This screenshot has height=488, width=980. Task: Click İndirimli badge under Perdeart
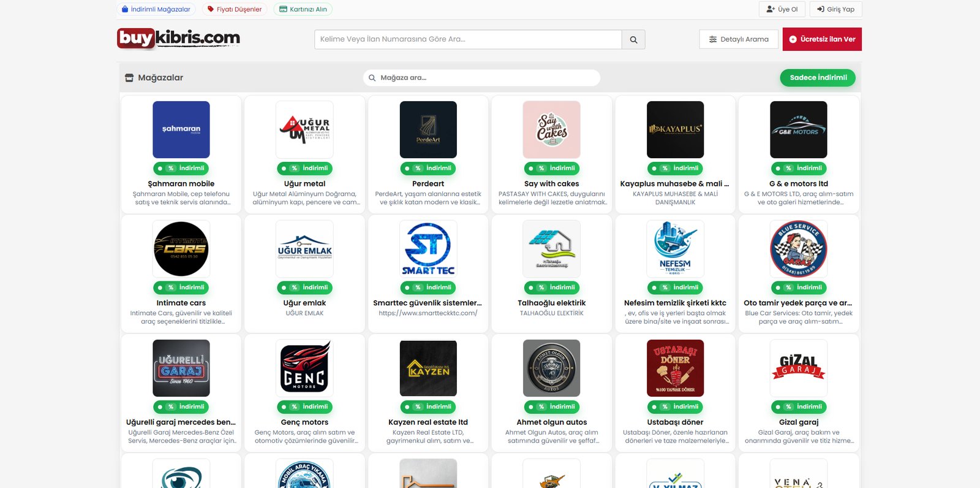tap(428, 169)
